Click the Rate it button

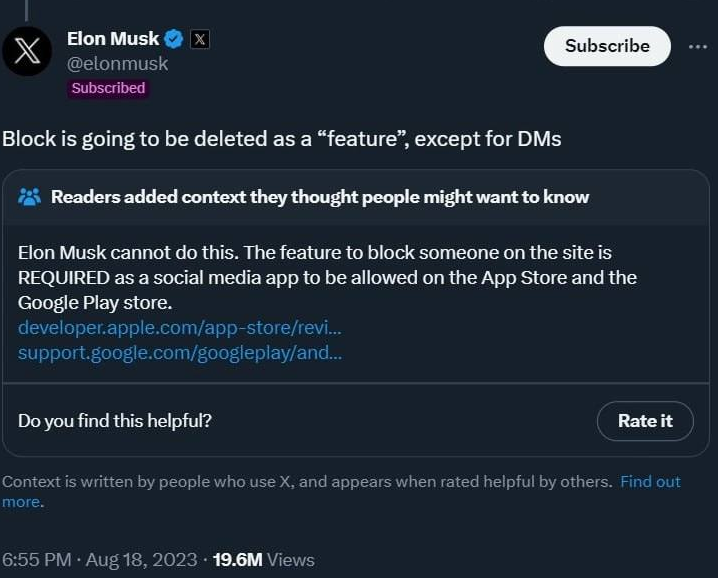(x=645, y=421)
